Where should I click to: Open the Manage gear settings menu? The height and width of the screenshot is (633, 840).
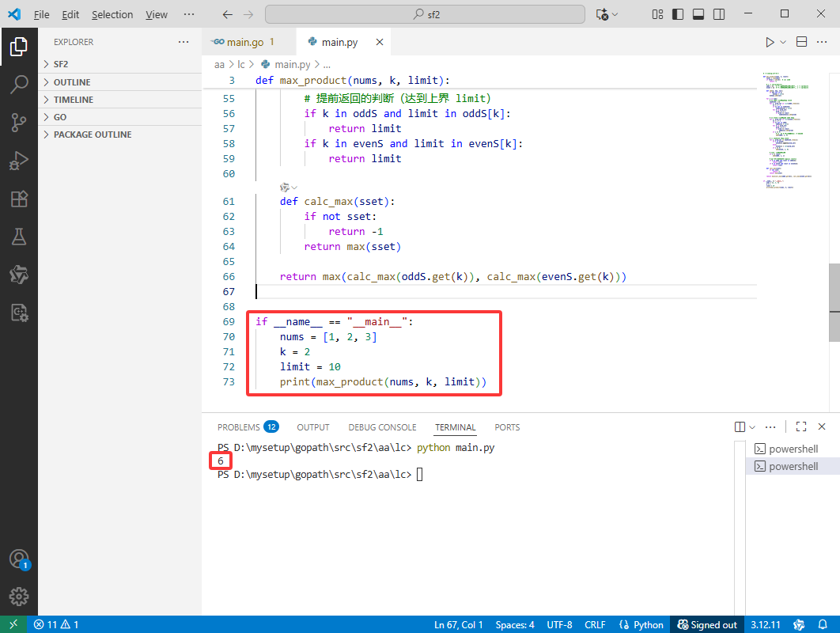[19, 597]
